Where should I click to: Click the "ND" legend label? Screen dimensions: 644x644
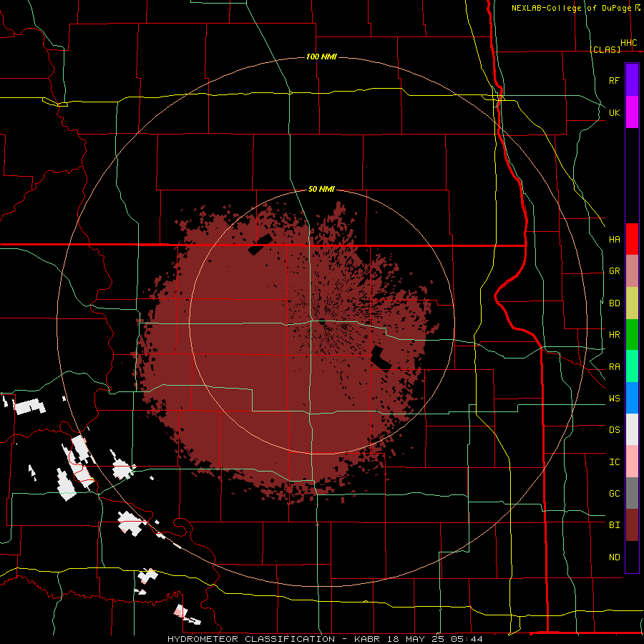(614, 557)
